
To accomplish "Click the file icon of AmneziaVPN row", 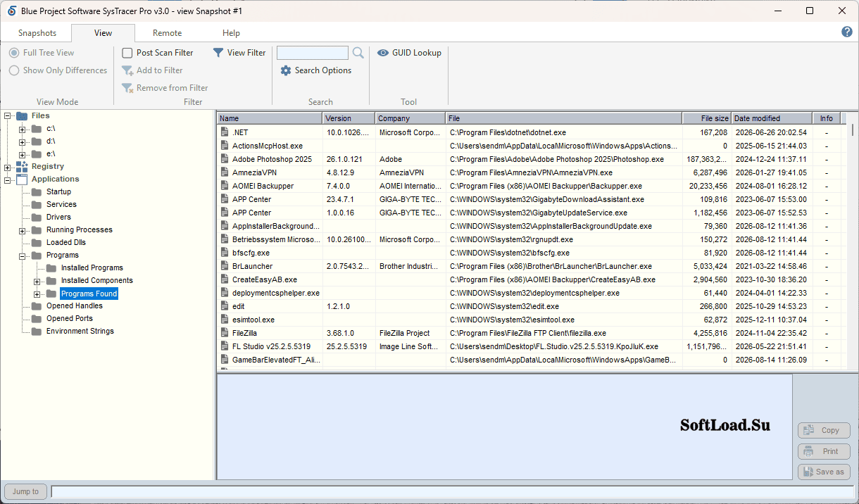I will [x=225, y=172].
